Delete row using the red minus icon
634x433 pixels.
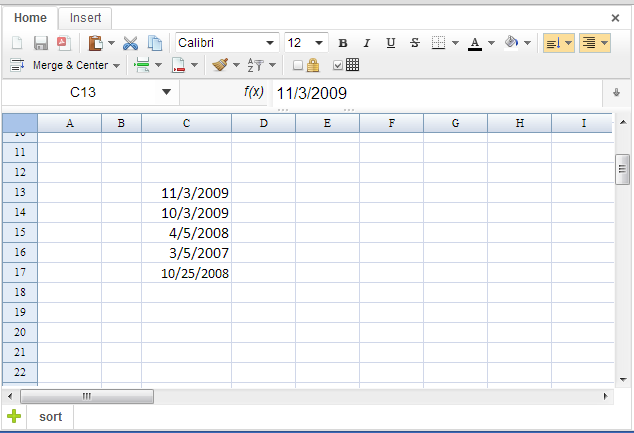pyautogui.click(x=178, y=65)
